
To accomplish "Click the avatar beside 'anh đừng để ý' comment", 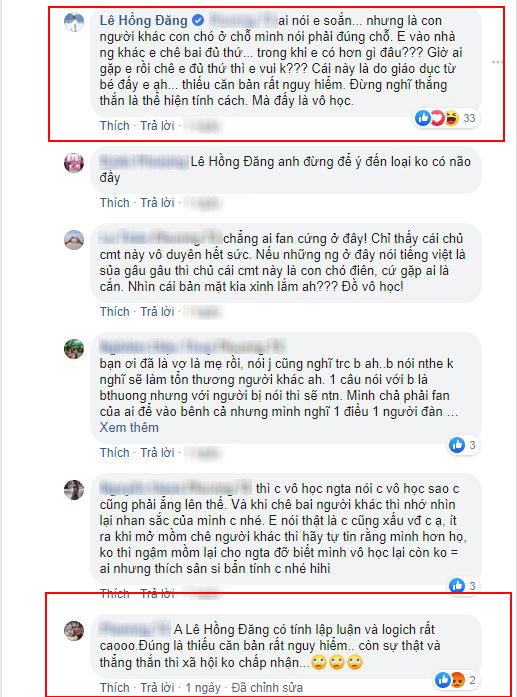I will tap(74, 163).
